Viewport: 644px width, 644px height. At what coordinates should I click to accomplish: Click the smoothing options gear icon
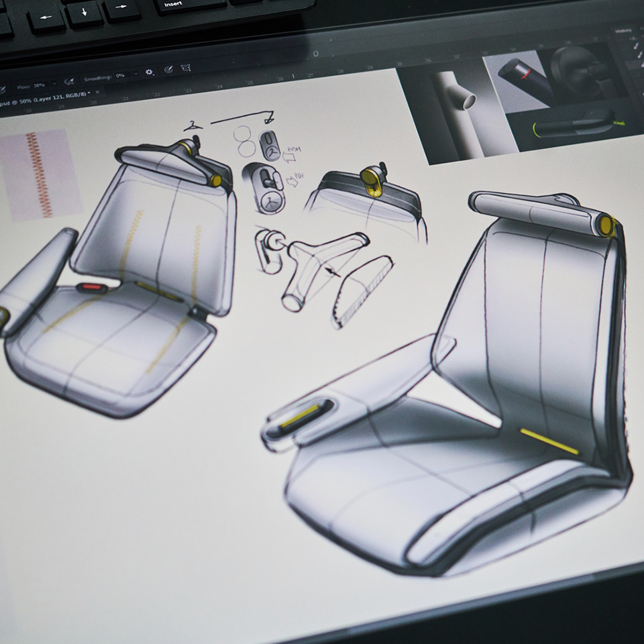pyautogui.click(x=149, y=72)
